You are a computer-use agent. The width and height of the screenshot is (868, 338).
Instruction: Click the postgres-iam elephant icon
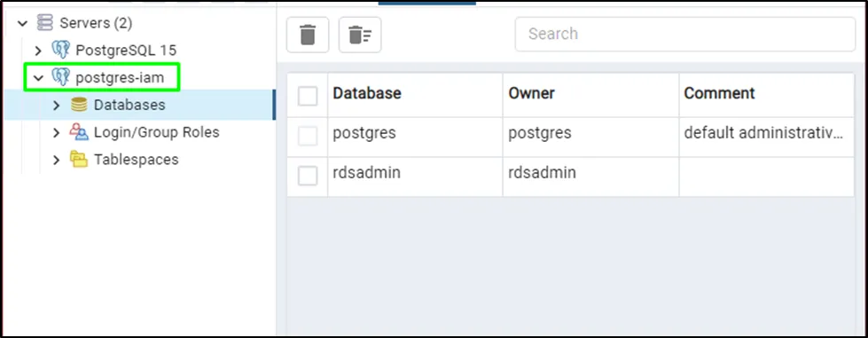pos(61,77)
